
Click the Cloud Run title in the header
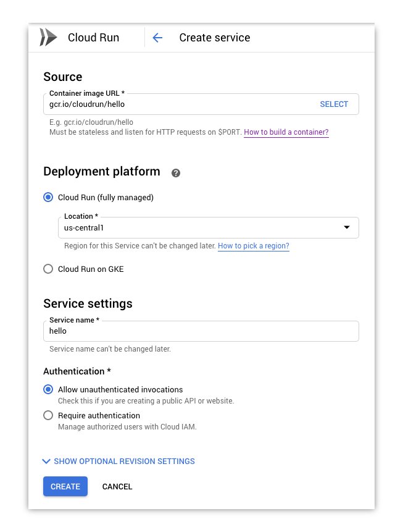[93, 37]
